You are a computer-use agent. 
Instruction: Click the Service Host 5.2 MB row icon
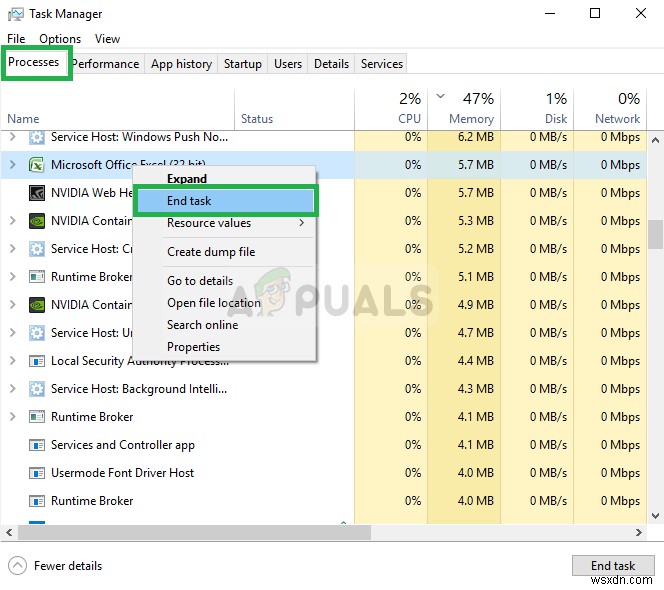click(37, 249)
